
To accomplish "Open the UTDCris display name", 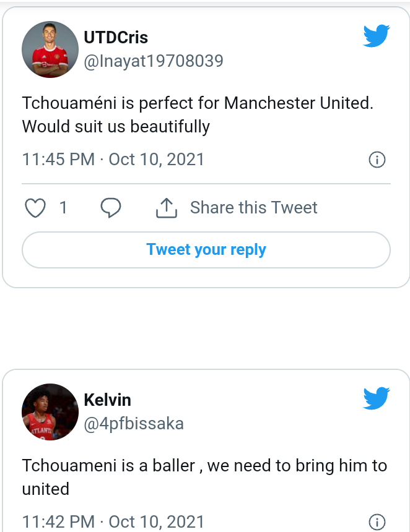I will pos(116,37).
